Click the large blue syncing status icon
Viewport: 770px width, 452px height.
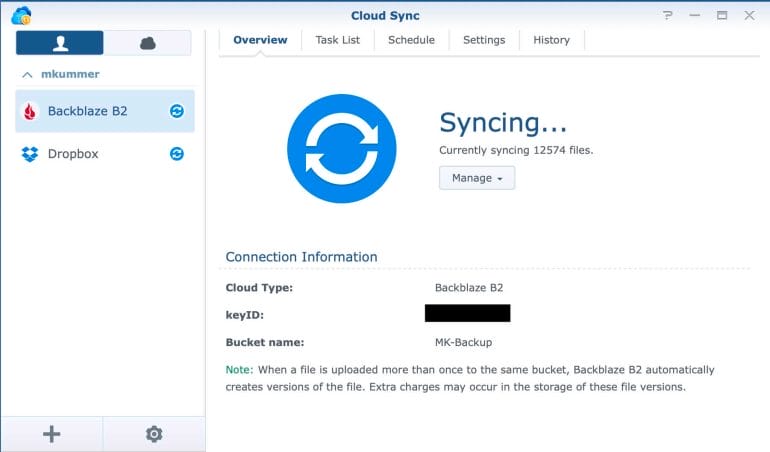[342, 148]
